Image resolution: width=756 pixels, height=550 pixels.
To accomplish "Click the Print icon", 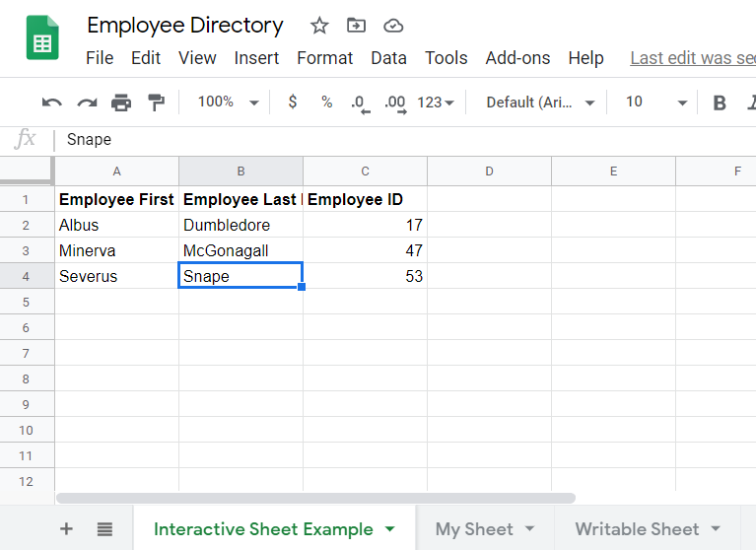I will [121, 103].
